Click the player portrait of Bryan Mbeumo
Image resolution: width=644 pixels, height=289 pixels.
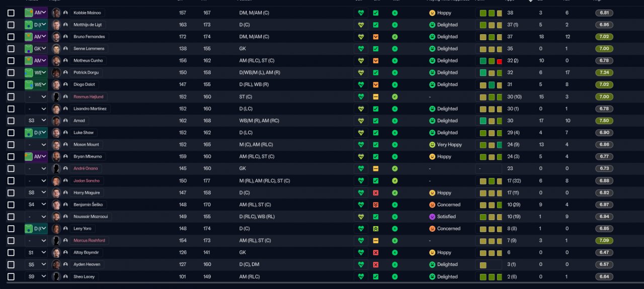56,156
